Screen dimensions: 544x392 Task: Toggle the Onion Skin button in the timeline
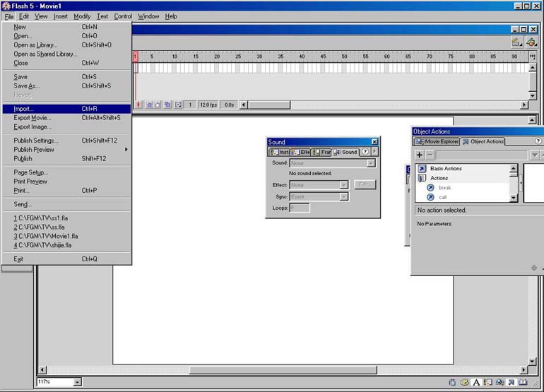coord(149,105)
